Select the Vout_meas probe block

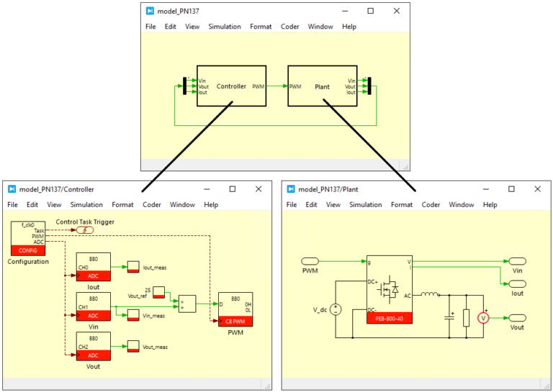pos(133,346)
